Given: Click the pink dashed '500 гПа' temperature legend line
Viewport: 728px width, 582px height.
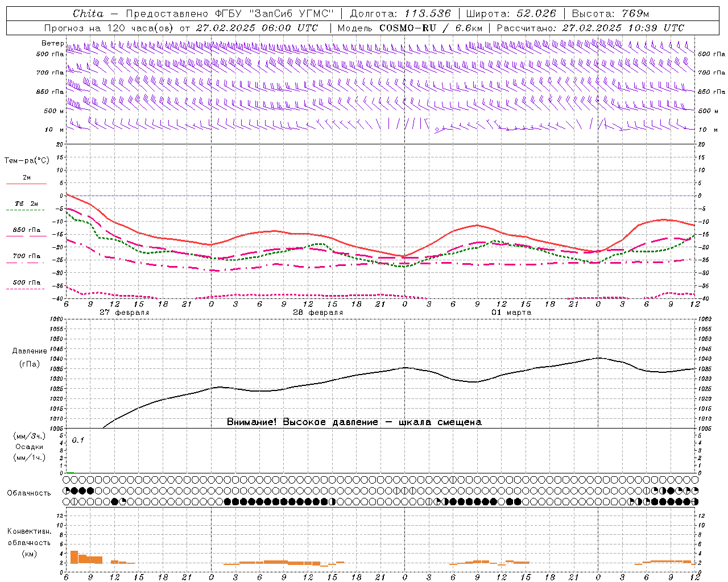Looking at the screenshot, I should point(26,289).
